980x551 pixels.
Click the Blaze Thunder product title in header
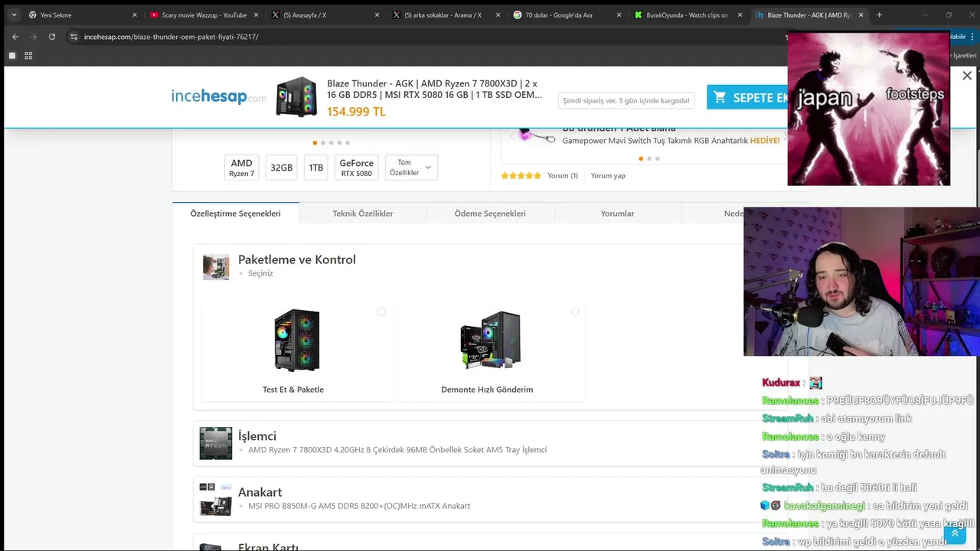434,89
